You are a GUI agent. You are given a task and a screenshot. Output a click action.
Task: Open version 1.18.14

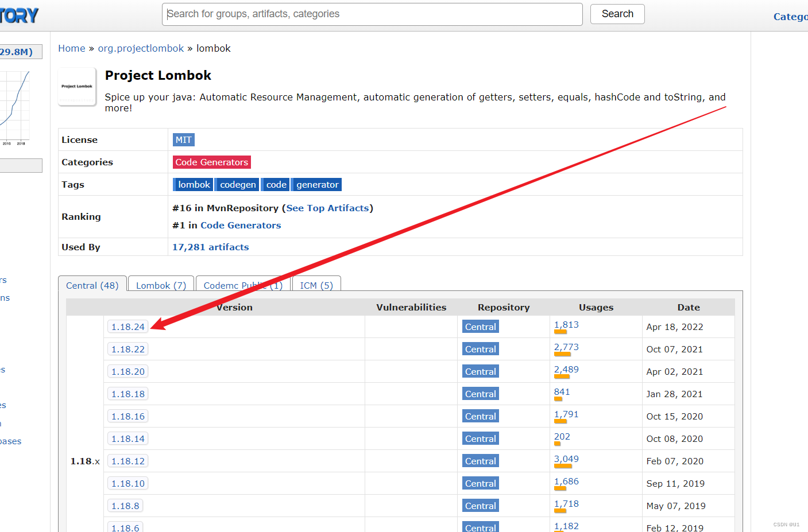pos(128,438)
